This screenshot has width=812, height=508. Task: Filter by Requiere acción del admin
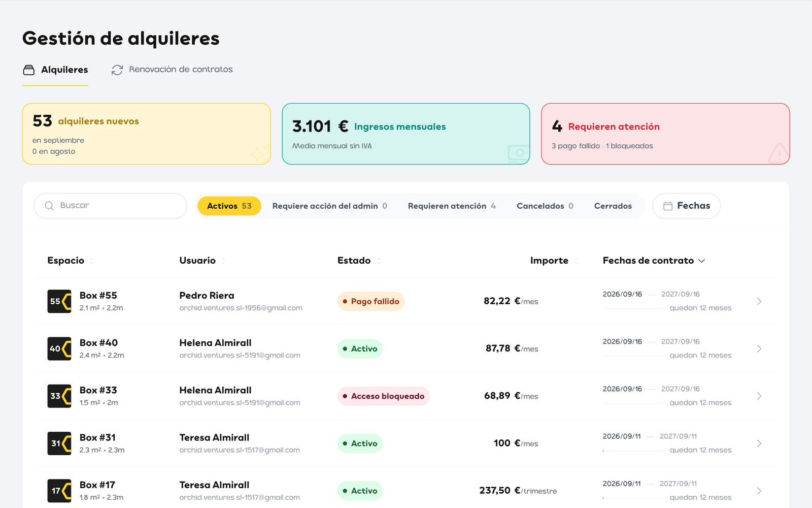330,206
